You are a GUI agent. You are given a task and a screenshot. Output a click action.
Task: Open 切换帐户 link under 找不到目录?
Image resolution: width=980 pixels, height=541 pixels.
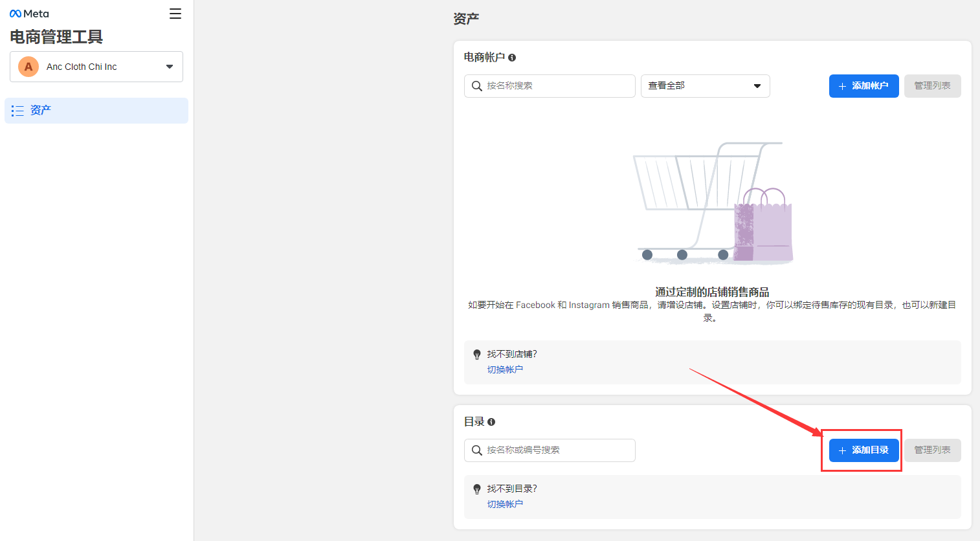(505, 504)
